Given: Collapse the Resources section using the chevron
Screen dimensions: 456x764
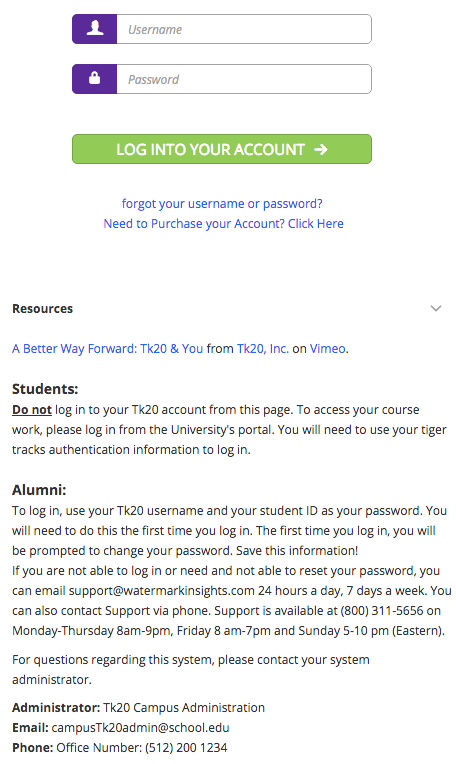Looking at the screenshot, I should click(436, 308).
